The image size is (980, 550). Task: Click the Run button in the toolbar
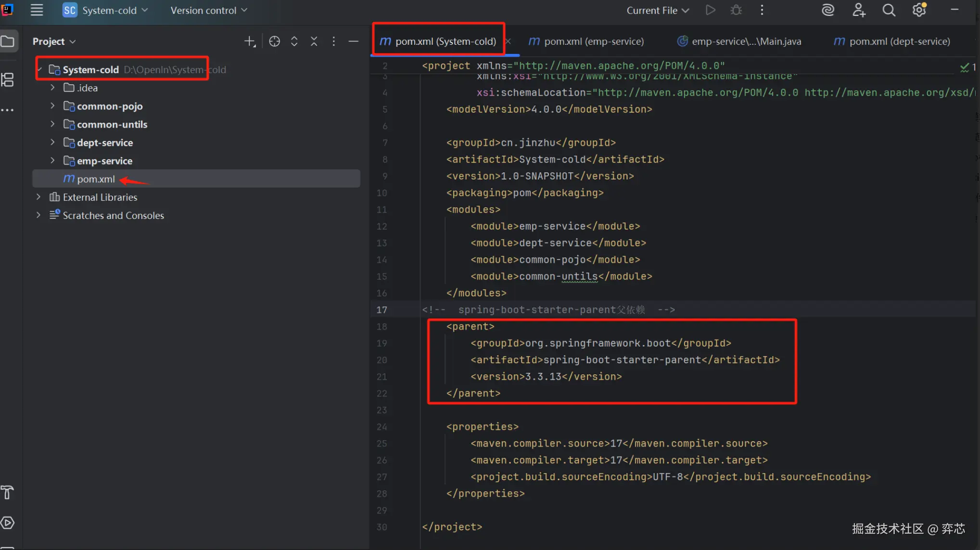coord(710,10)
